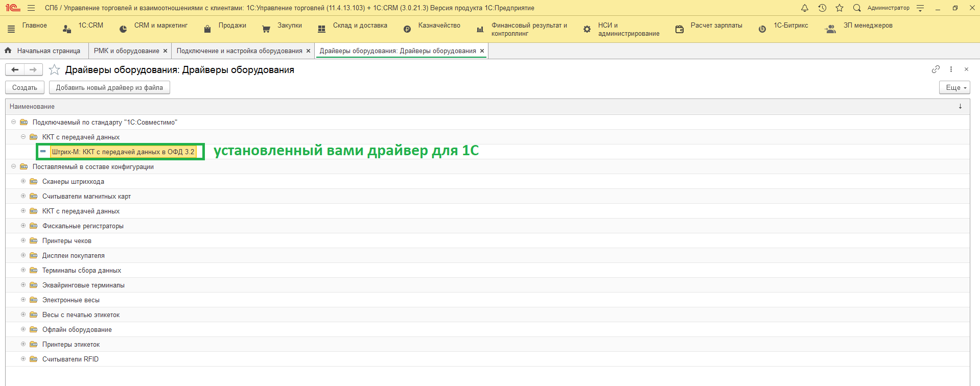This screenshot has height=386, width=980.
Task: Add current page to favorites star
Action: click(55, 70)
